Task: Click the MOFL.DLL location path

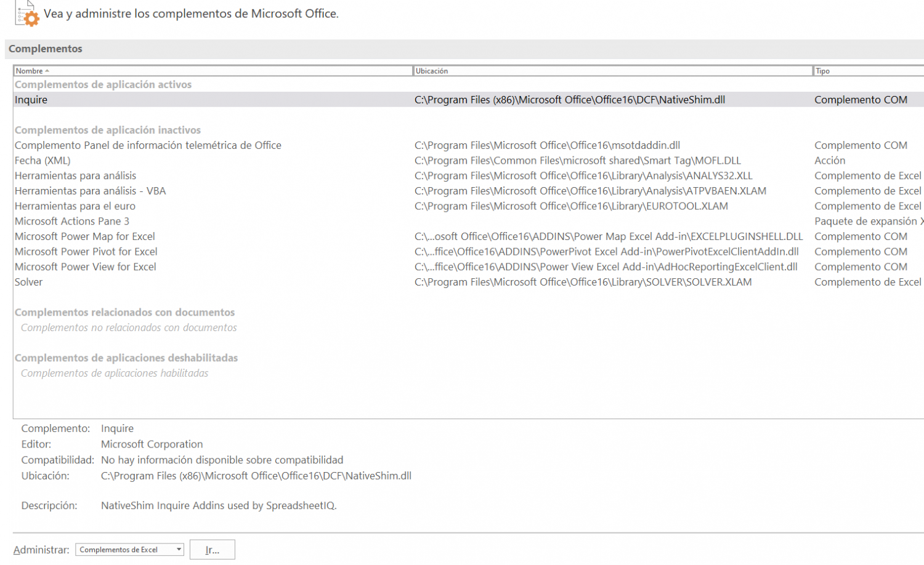Action: (x=578, y=161)
